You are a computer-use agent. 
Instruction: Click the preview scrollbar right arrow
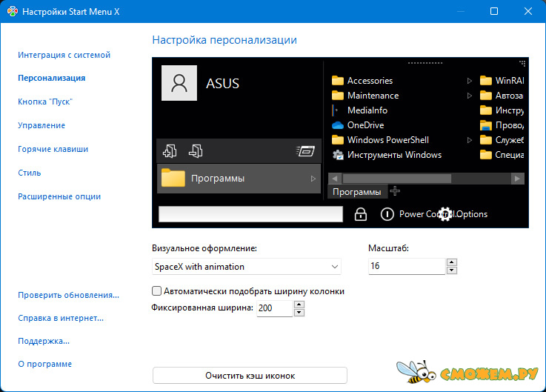517,179
